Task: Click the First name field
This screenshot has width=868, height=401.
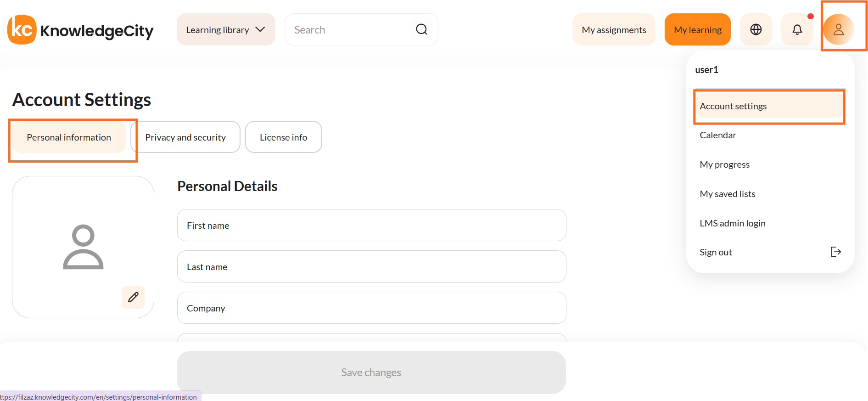Action: tap(372, 225)
